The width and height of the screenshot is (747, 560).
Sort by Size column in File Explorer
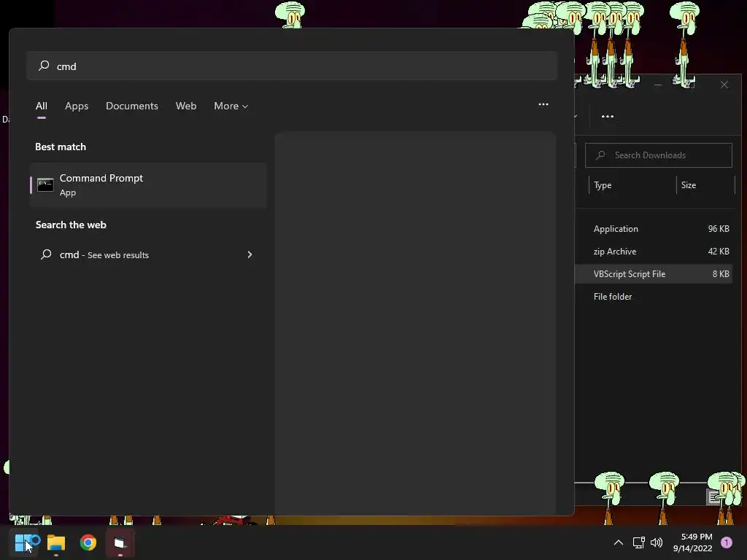705,185
